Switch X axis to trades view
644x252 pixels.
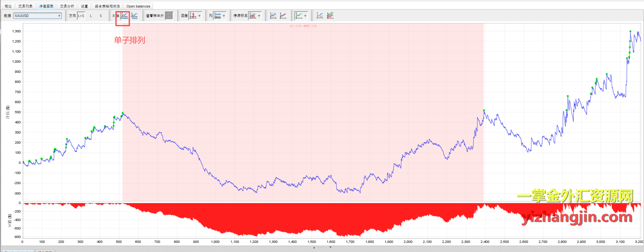click(124, 16)
